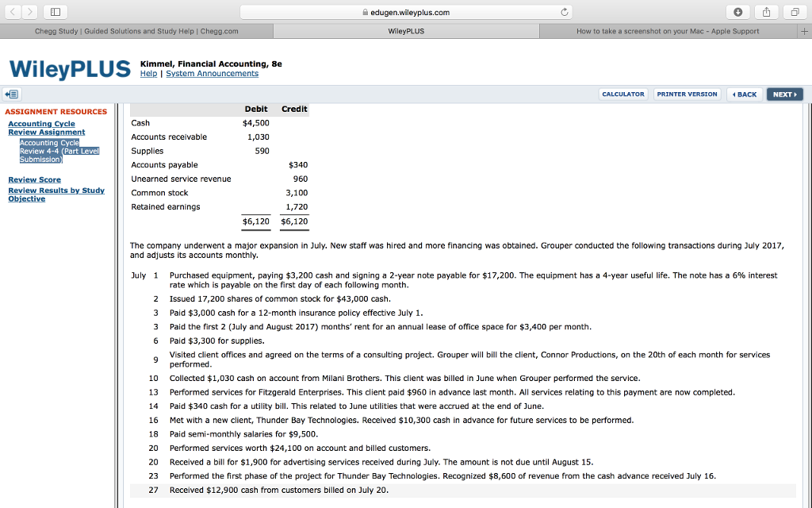This screenshot has width=812, height=508.
Task: Go to the previous page with BACK
Action: [x=745, y=94]
